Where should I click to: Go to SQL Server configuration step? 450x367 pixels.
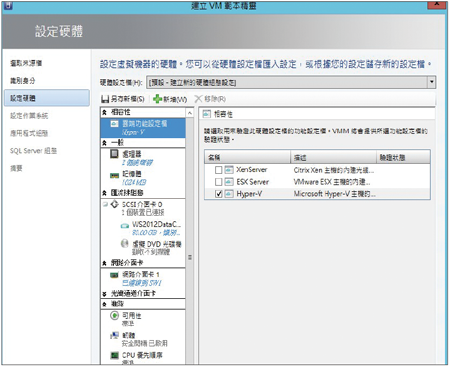point(33,151)
